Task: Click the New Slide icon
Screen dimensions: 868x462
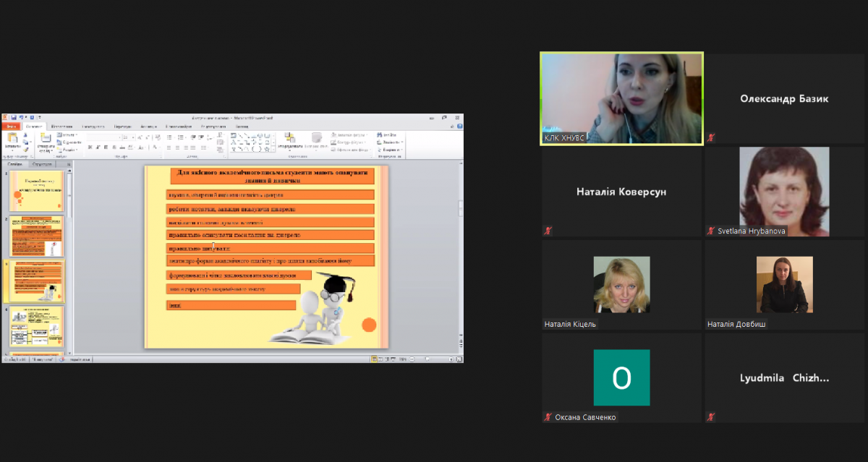Action: (45, 138)
